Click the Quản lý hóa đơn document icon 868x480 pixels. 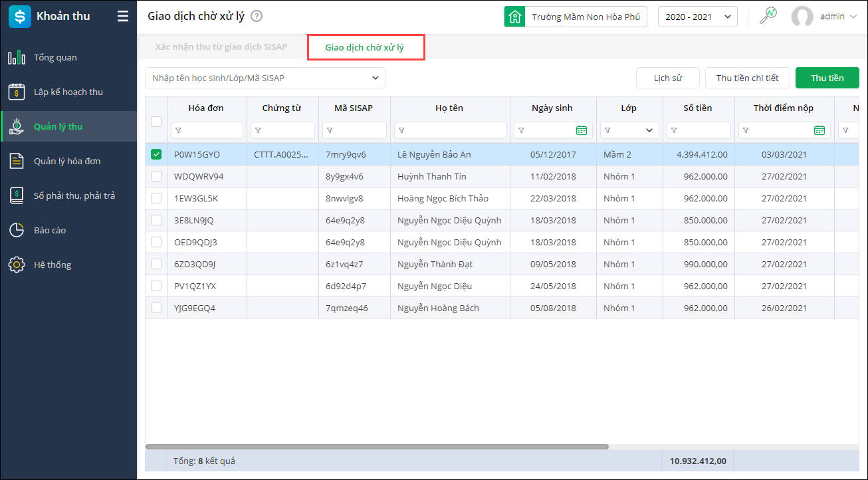[17, 161]
